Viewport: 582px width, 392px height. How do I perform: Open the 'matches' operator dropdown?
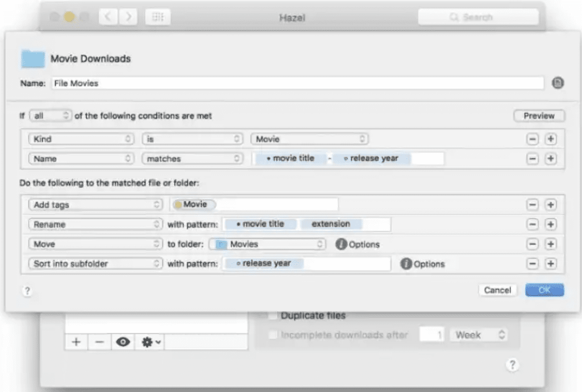click(x=192, y=159)
